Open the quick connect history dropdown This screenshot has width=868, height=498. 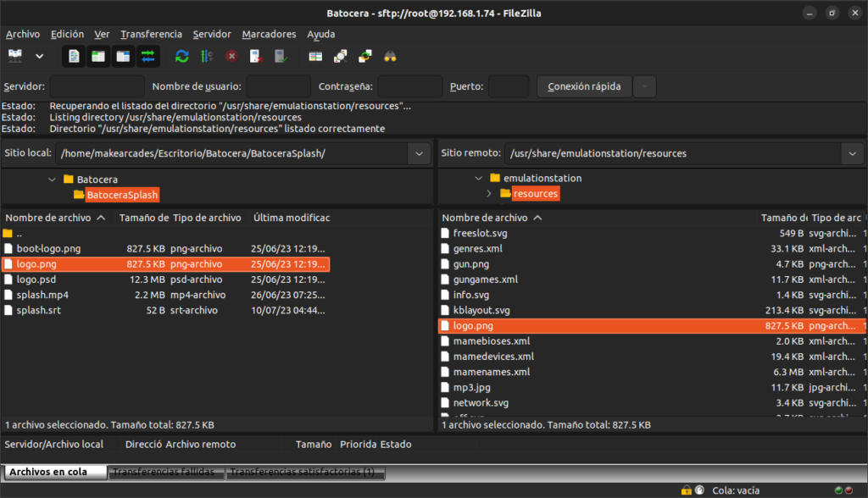(644, 86)
